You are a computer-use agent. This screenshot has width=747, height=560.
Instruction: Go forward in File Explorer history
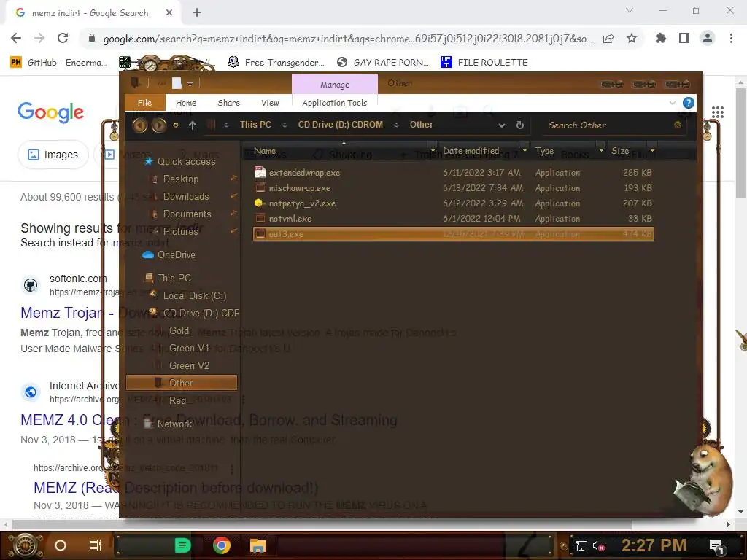click(x=159, y=125)
